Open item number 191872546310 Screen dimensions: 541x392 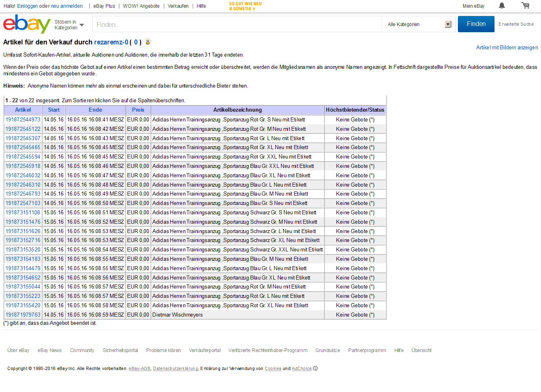[x=23, y=185]
